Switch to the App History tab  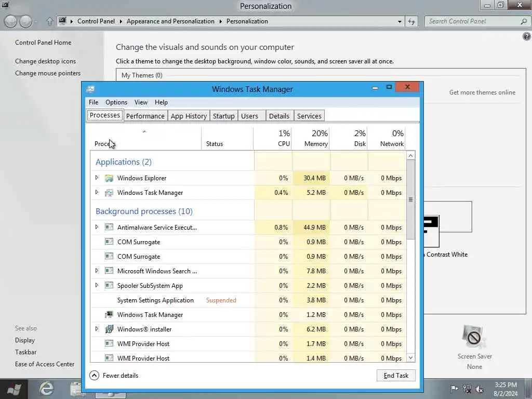pos(189,116)
